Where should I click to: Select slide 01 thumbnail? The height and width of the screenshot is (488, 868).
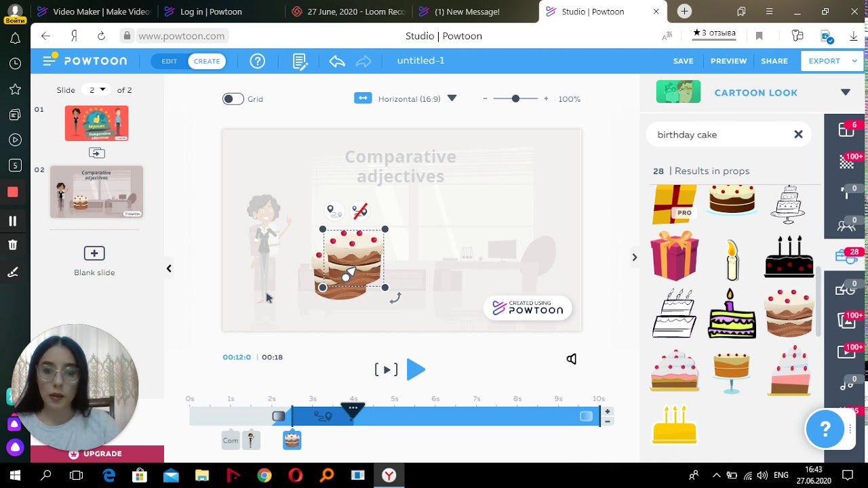[x=96, y=123]
